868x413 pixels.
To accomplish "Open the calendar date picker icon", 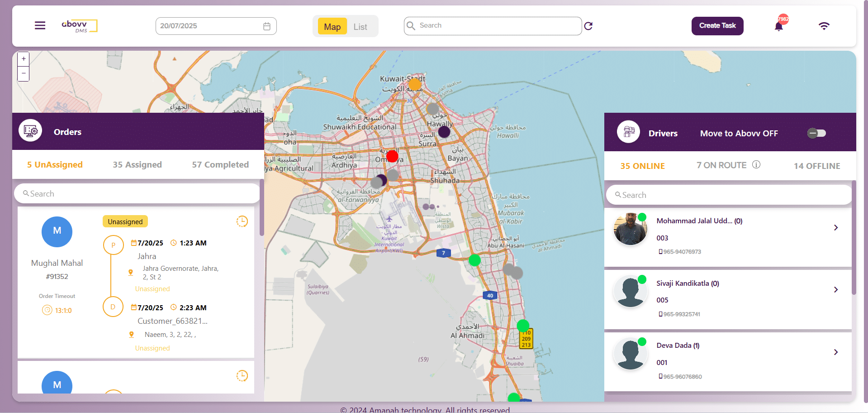I will (x=267, y=26).
